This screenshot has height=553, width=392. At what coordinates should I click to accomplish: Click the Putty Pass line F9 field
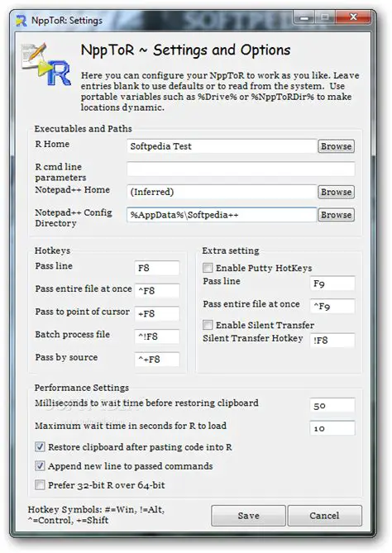pos(332,284)
